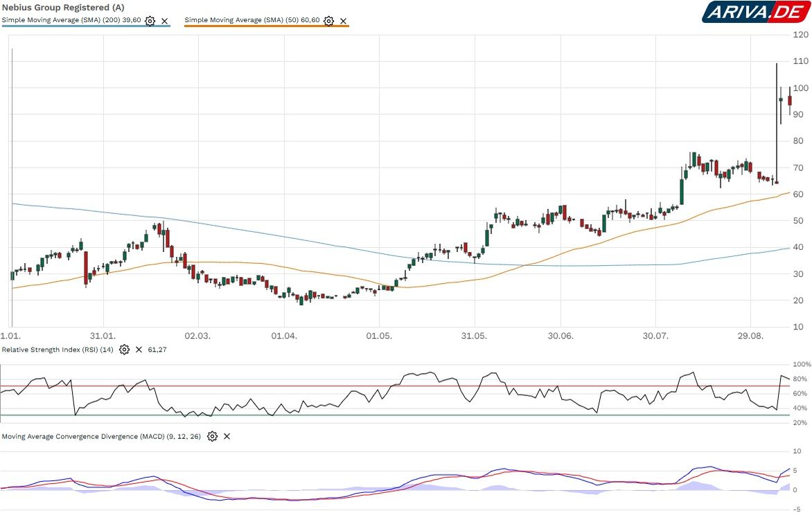This screenshot has width=812, height=513.
Task: Click 'Nebius Group Registered (A)' title
Action: coord(63,7)
